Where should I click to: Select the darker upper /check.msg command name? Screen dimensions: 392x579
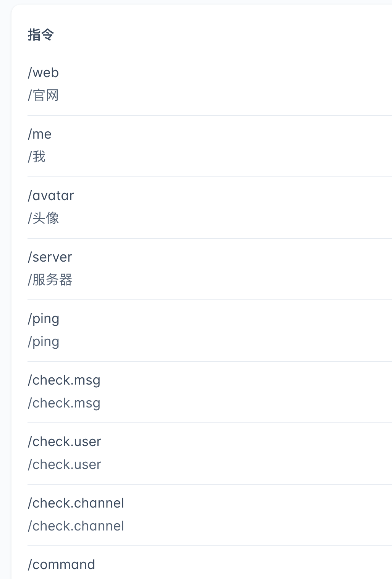(x=64, y=380)
